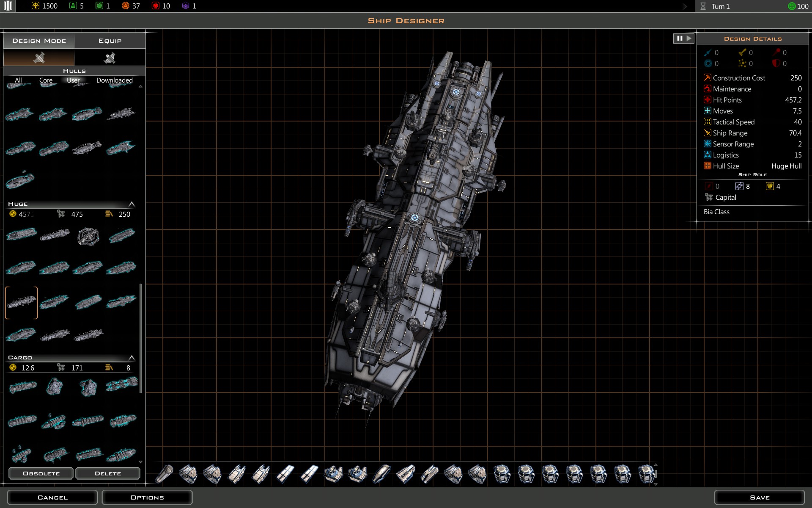Viewport: 812px width, 508px height.
Task: Click the Moves icon in Design Details
Action: [707, 110]
